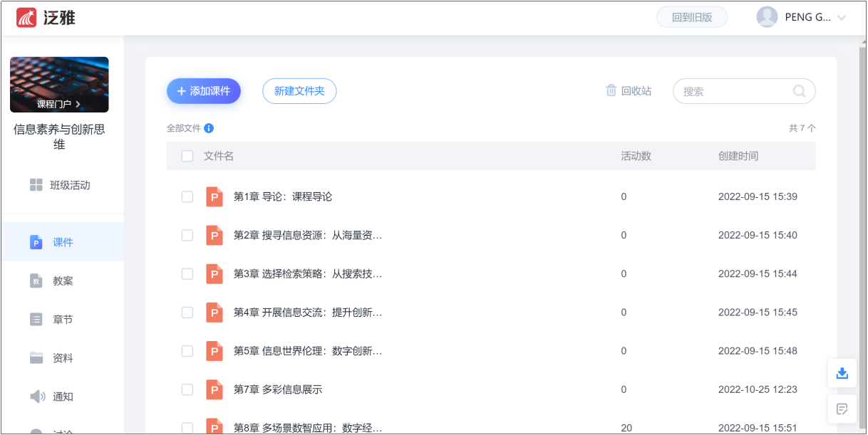Check the box for 第4章 开展信息交流

pyautogui.click(x=187, y=312)
